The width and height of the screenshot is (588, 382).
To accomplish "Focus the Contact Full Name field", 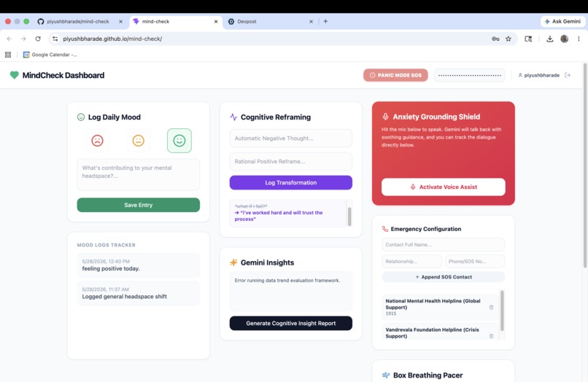I will coord(444,244).
